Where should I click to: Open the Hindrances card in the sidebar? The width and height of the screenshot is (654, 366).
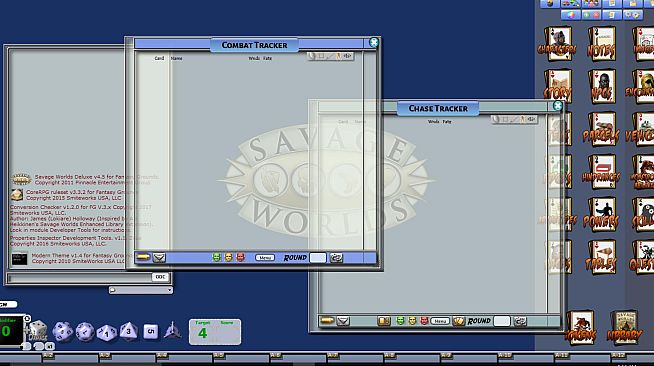(x=601, y=172)
